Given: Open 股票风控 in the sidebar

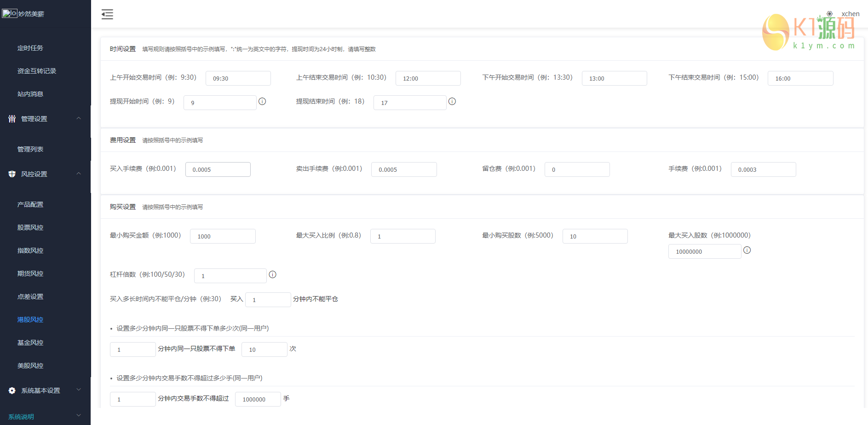Looking at the screenshot, I should (x=30, y=227).
